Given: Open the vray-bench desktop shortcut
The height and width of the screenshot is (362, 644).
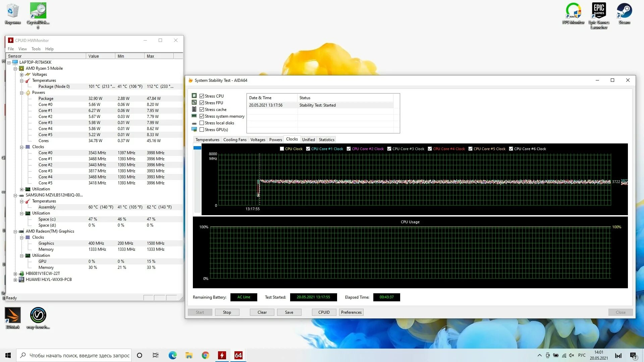Looking at the screenshot, I should 38,318.
